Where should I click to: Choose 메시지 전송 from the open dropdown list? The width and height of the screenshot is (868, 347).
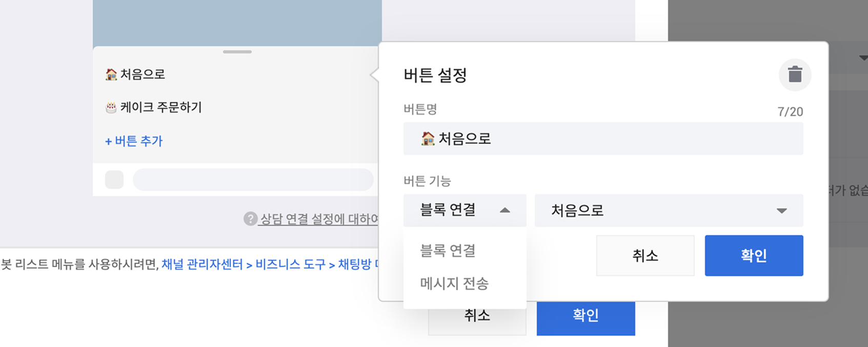click(454, 283)
